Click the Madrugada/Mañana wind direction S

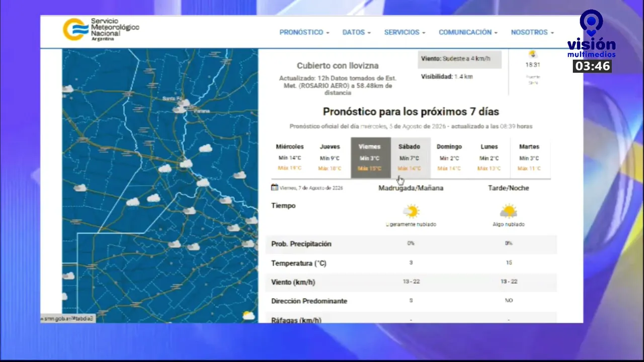click(x=411, y=300)
